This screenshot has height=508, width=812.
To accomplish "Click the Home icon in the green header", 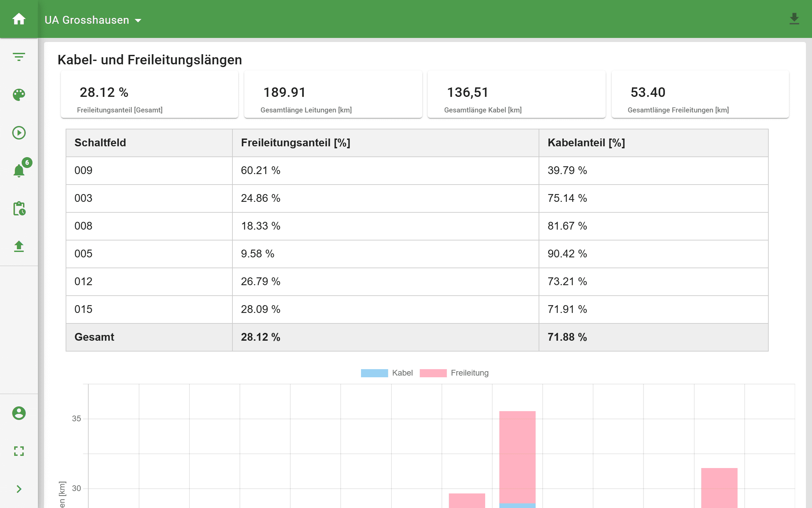I will tap(19, 19).
